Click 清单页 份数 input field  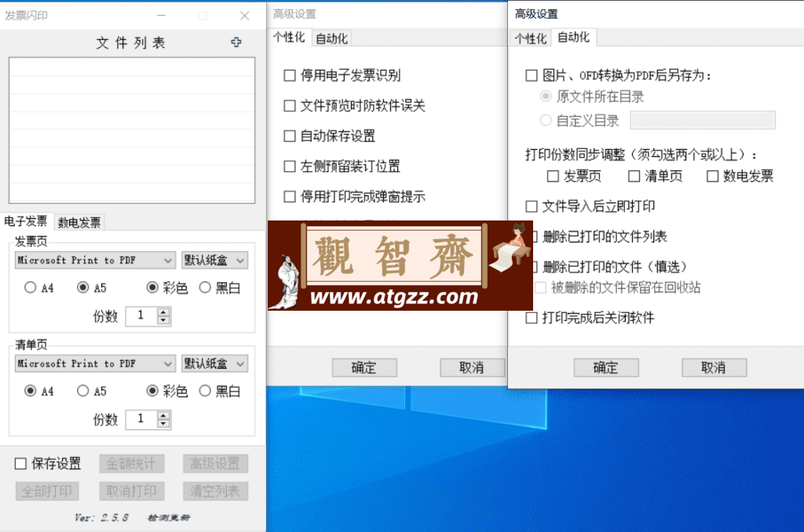coord(141,419)
